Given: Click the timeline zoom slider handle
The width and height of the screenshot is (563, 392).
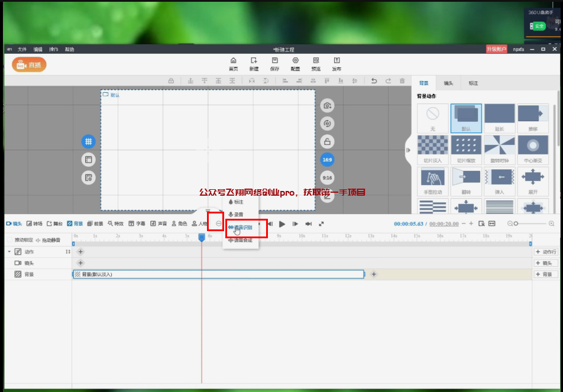Looking at the screenshot, I should (516, 223).
